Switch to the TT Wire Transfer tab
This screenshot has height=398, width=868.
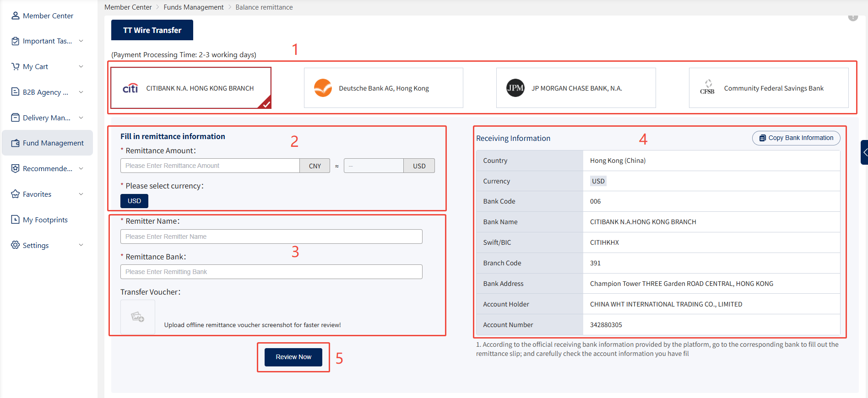tap(152, 30)
